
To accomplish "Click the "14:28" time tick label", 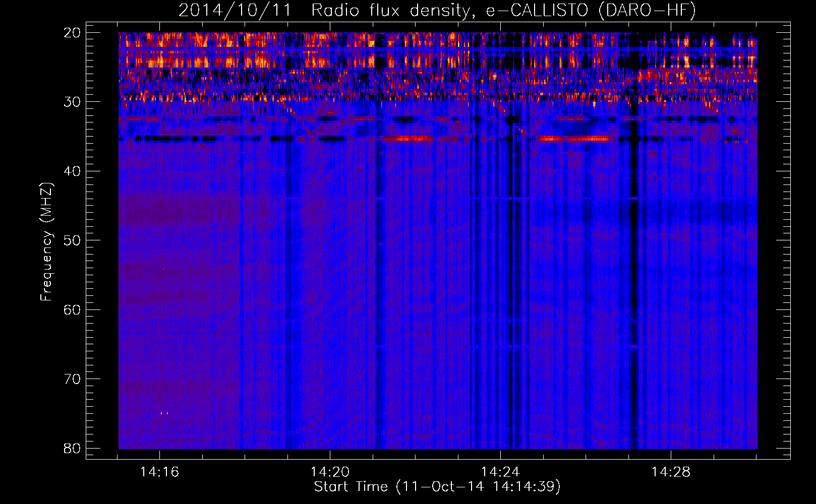I will [x=671, y=472].
